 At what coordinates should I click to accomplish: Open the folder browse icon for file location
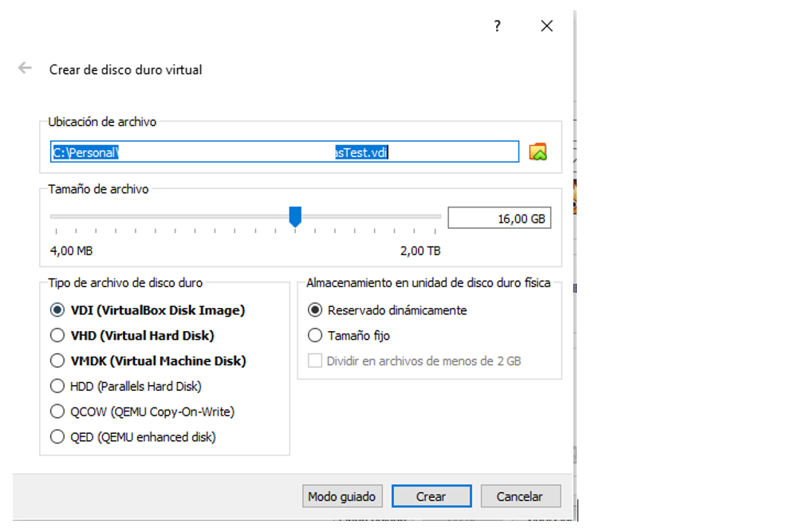(538, 152)
